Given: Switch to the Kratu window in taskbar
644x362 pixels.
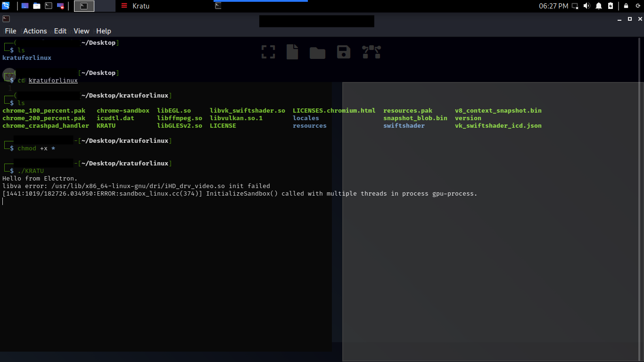Looking at the screenshot, I should (141, 6).
